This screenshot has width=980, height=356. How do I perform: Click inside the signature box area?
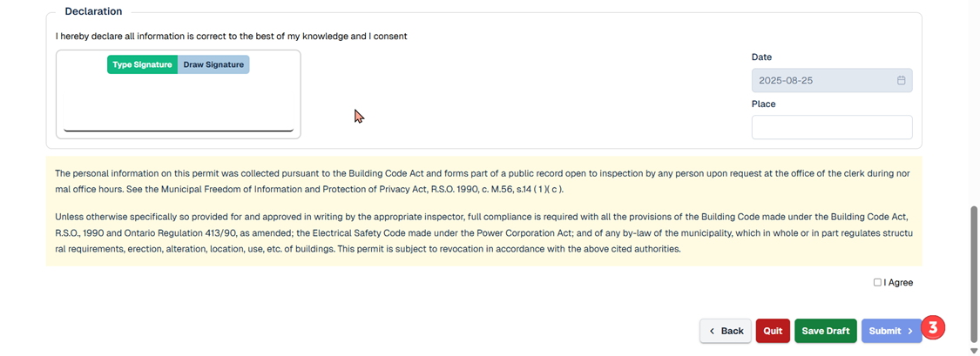[179, 103]
